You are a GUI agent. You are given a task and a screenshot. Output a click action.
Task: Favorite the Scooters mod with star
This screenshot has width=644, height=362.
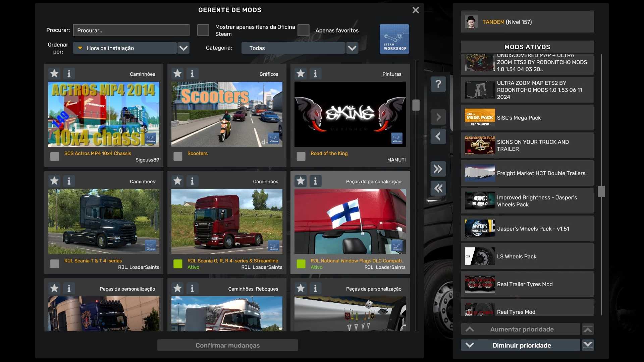click(x=177, y=73)
